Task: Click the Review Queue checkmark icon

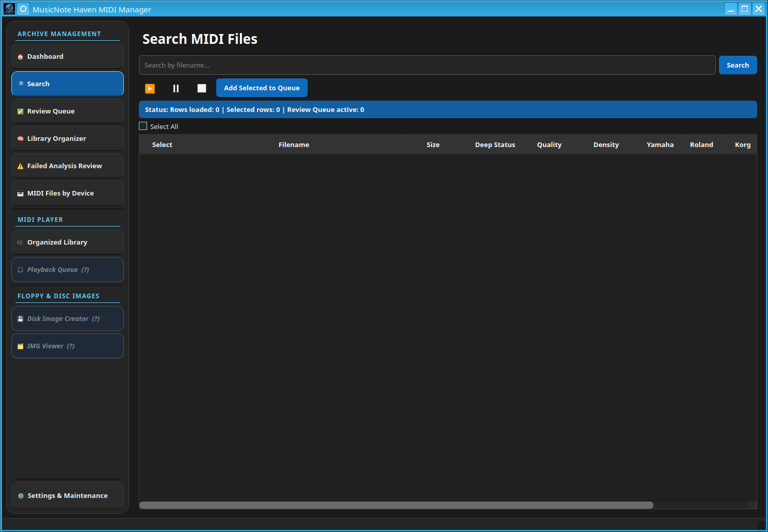Action: coord(21,111)
